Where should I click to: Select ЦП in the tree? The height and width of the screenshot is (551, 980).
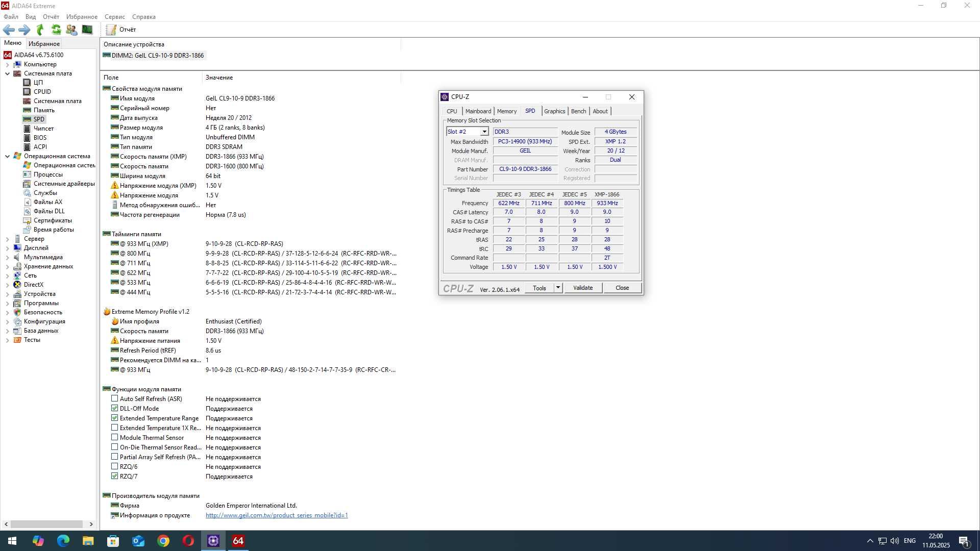pyautogui.click(x=38, y=83)
